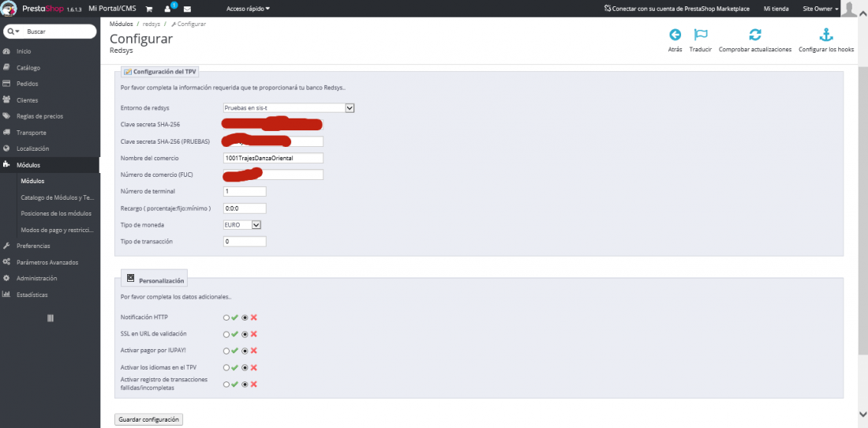Click Guardar configuración button
Image resolution: width=868 pixels, height=428 pixels.
click(148, 419)
